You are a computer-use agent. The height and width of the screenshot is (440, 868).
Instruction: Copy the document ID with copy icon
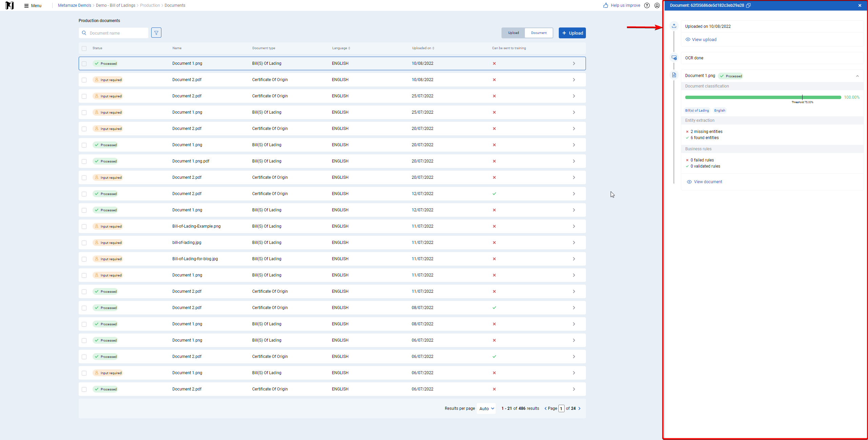(748, 5)
